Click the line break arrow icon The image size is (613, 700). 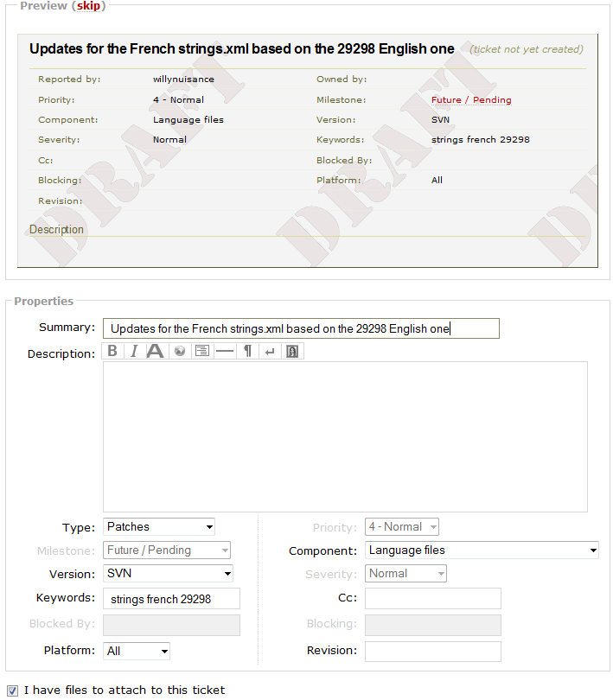(x=270, y=351)
